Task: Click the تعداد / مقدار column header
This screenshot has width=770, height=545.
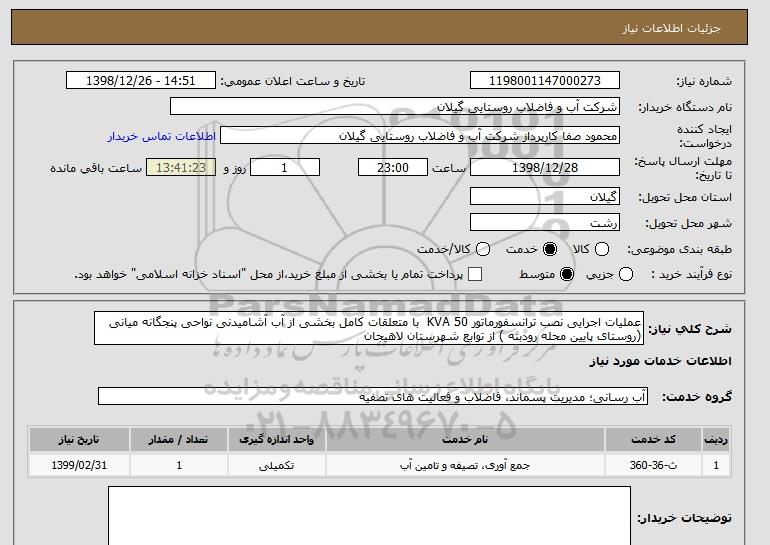Action: click(179, 439)
